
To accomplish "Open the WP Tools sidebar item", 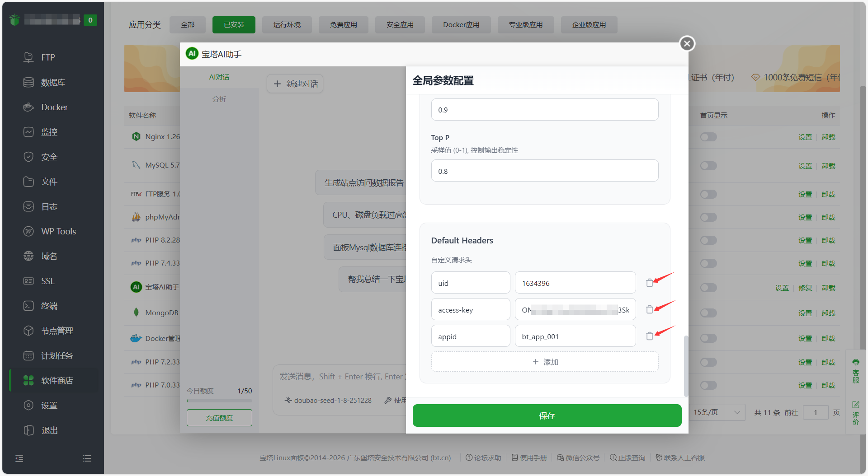I will (x=58, y=231).
